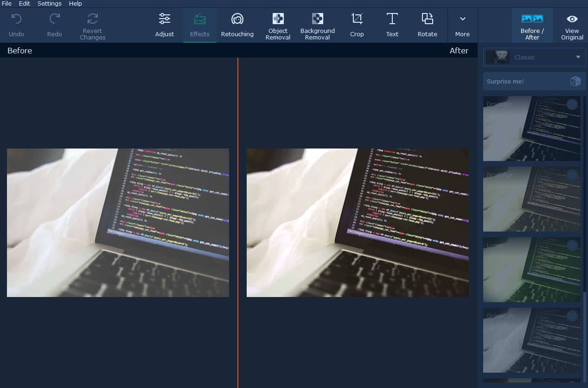The image size is (588, 388).
Task: Select the Crop tool
Action: [357, 25]
